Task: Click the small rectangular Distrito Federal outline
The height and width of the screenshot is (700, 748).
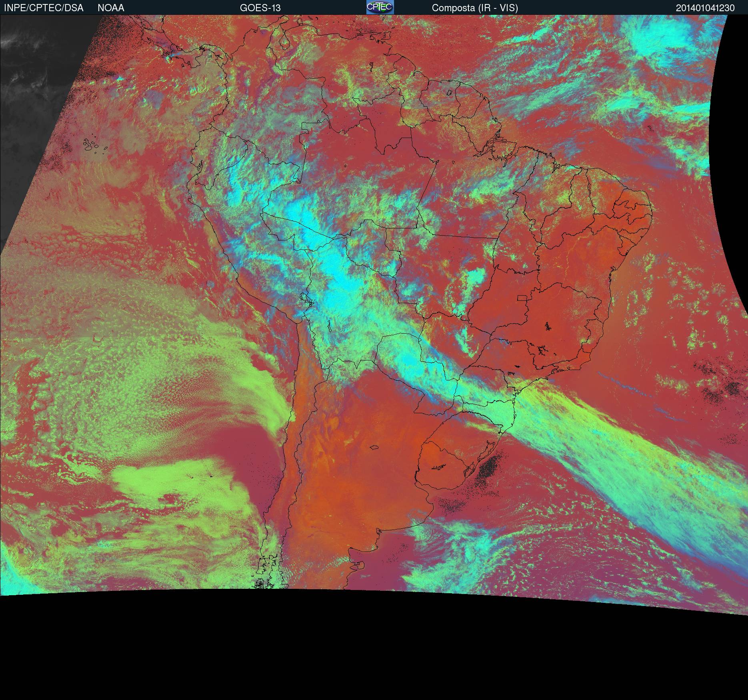Action: pos(523,298)
